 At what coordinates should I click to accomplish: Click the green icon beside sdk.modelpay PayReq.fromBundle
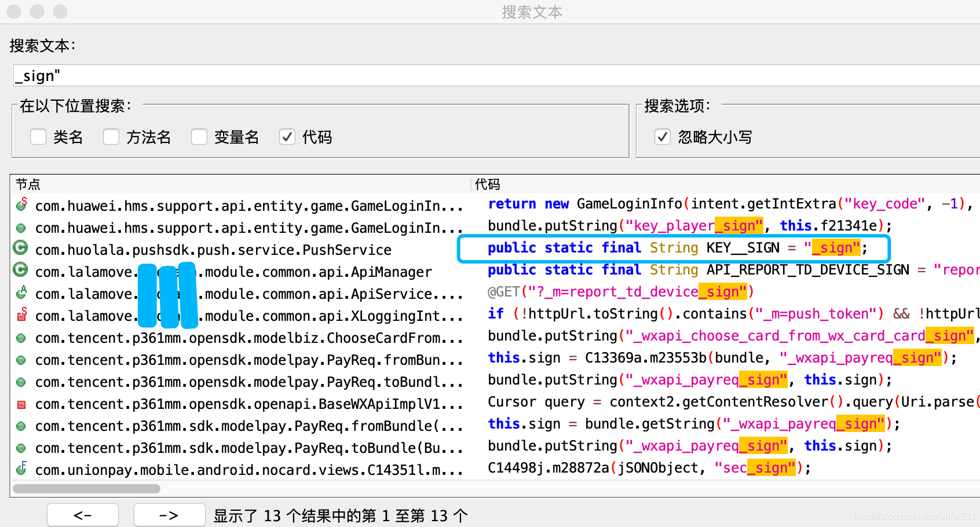(x=21, y=426)
